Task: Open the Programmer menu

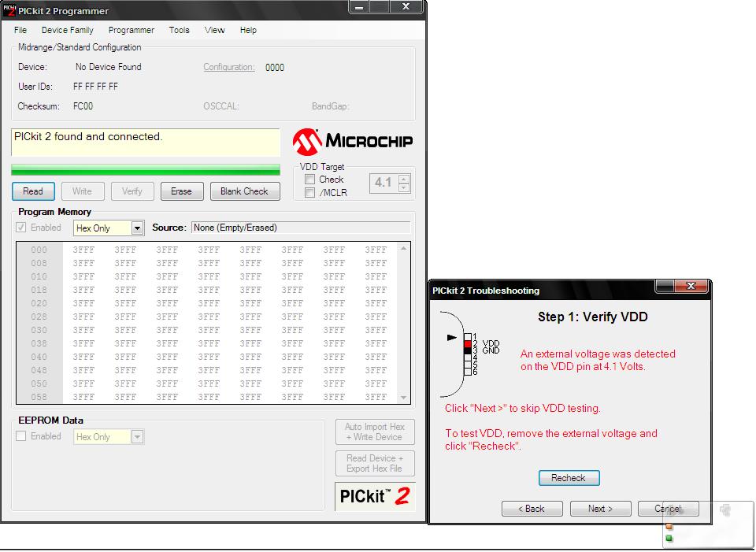Action: pyautogui.click(x=132, y=30)
